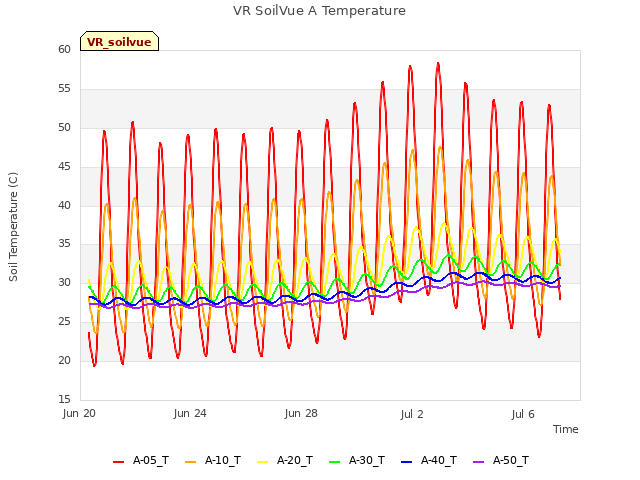Click the 15 y-axis tick label
Image resolution: width=640 pixels, height=480 pixels.
(x=64, y=399)
